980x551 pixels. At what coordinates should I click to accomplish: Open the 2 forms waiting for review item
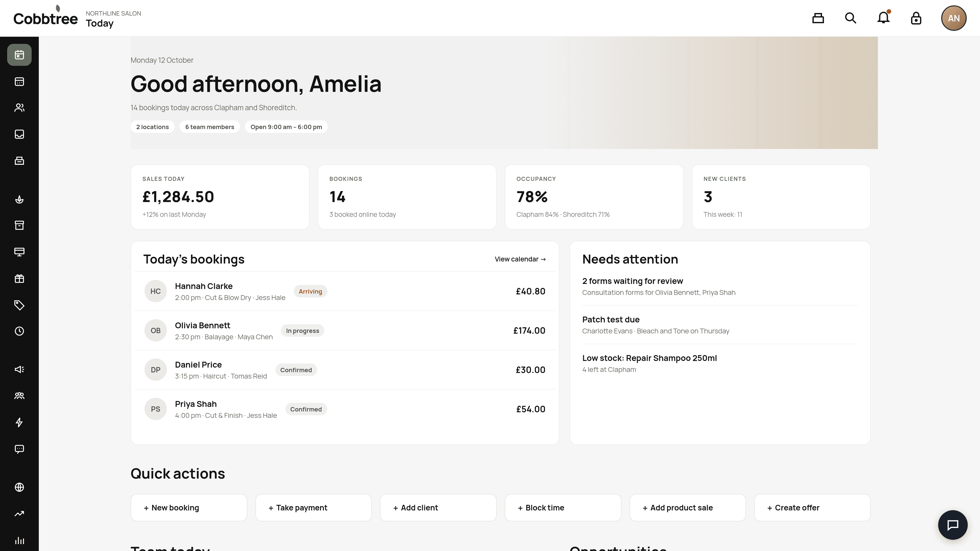[720, 286]
